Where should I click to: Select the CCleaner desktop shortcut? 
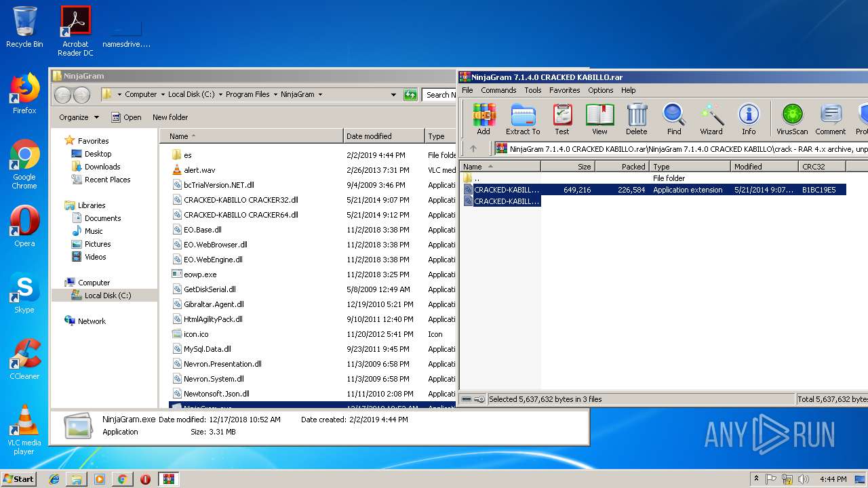24,359
